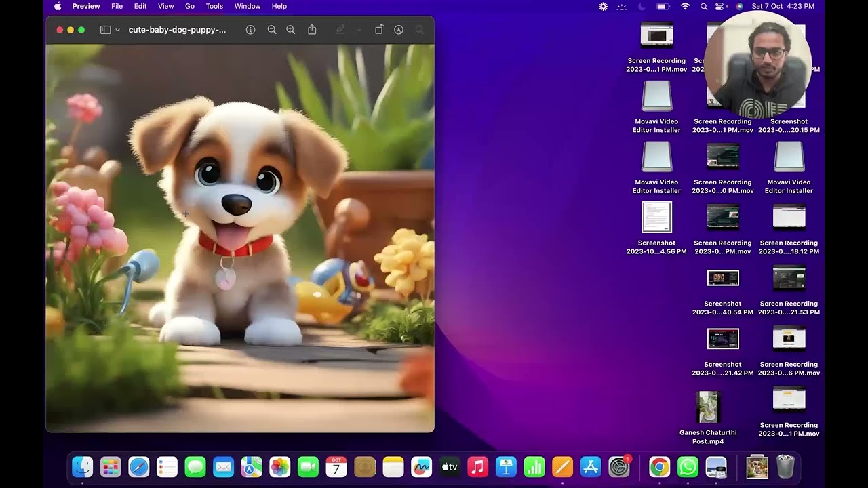Viewport: 868px width, 488px height.
Task: Launch Keynote from the Dock
Action: point(506,466)
